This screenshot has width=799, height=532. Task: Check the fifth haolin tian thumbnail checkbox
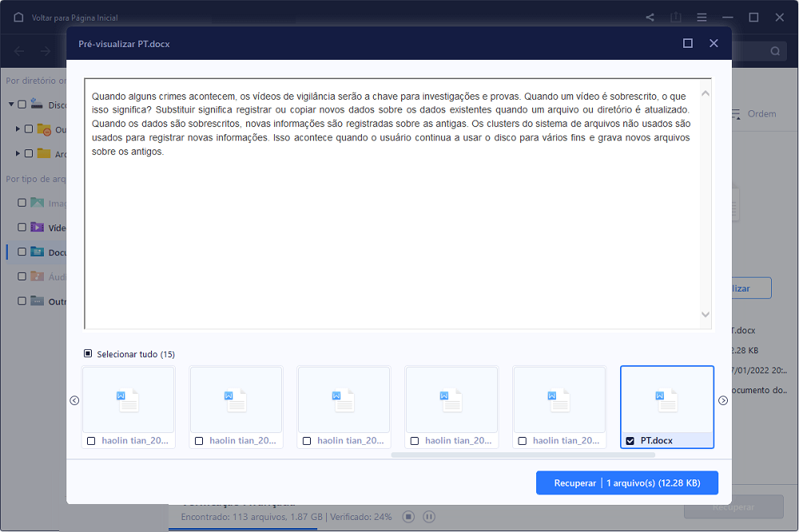(x=523, y=441)
